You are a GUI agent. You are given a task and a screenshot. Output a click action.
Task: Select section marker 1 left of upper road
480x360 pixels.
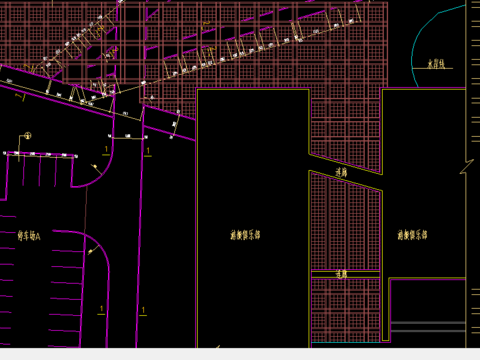[x=106, y=150]
